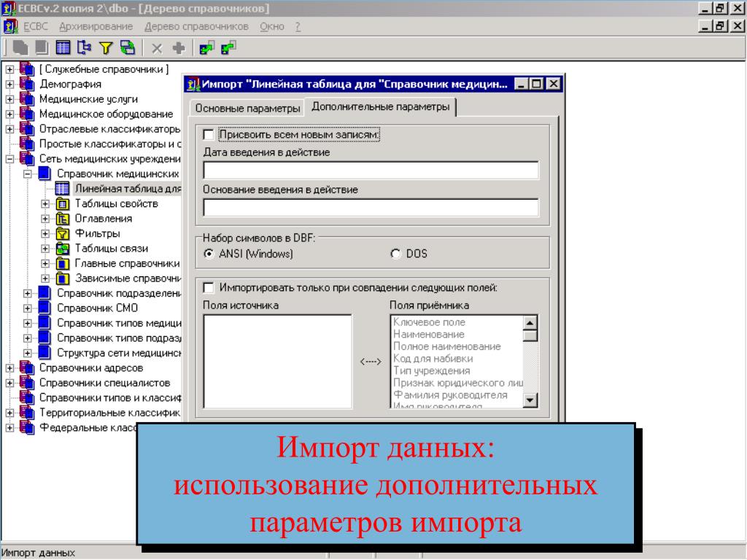
Task: Select DOS character set radio button
Action: (x=395, y=254)
